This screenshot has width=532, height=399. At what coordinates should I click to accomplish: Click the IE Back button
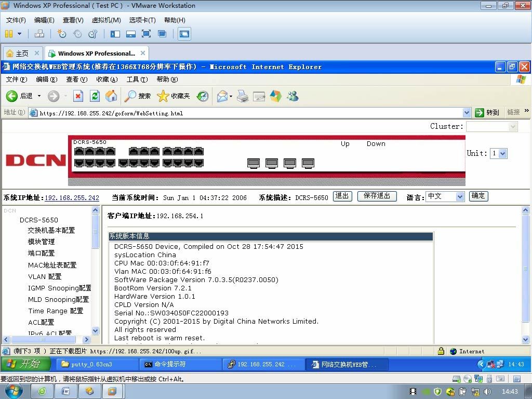coord(19,96)
